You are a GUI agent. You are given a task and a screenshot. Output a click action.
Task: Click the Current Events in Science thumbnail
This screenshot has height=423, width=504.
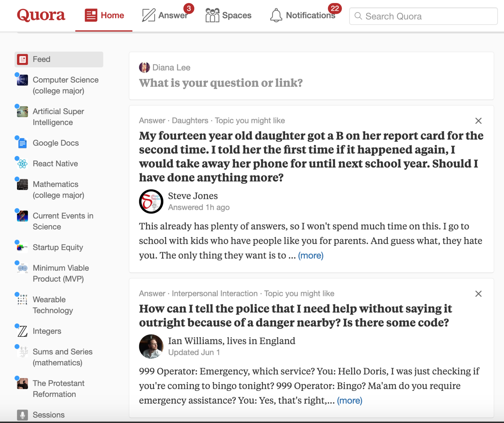[22, 216]
